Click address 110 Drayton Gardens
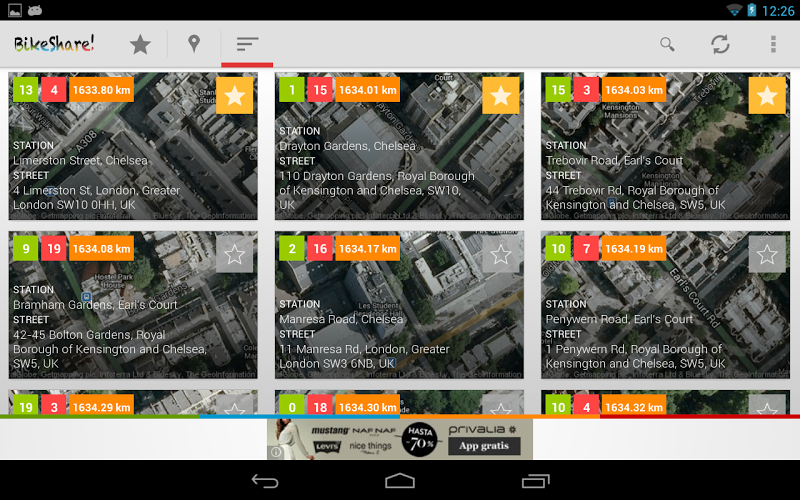The width and height of the screenshot is (800, 500). 377,190
